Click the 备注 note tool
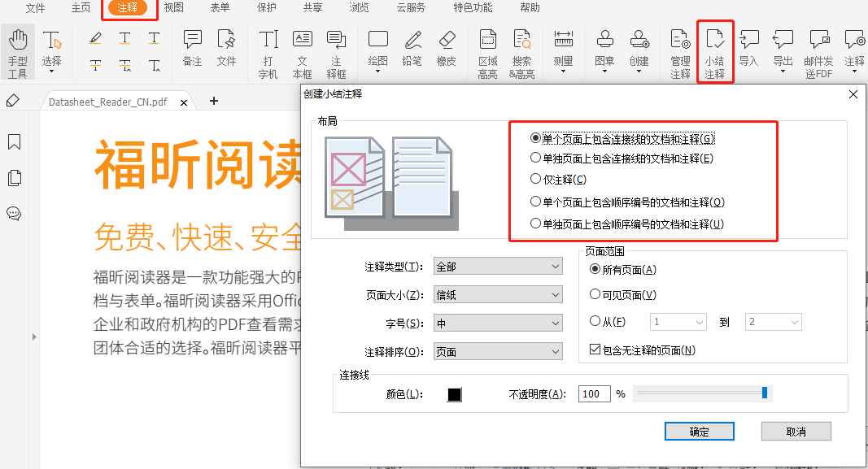 192,47
